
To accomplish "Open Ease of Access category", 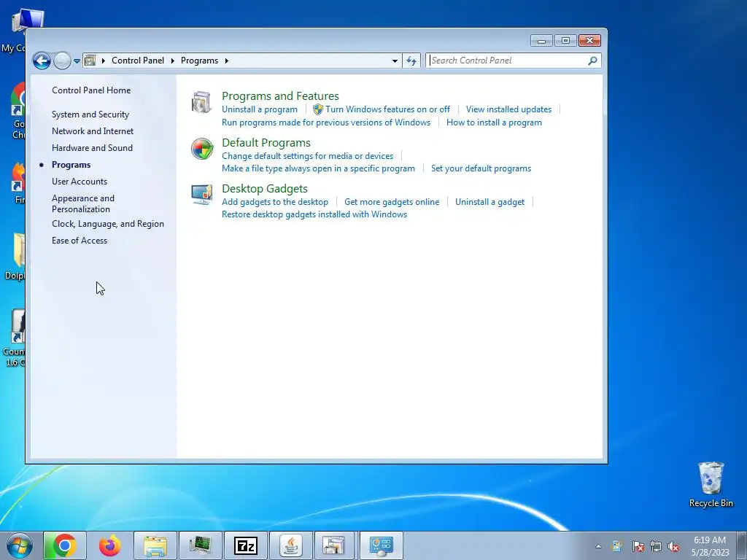I will (x=80, y=241).
